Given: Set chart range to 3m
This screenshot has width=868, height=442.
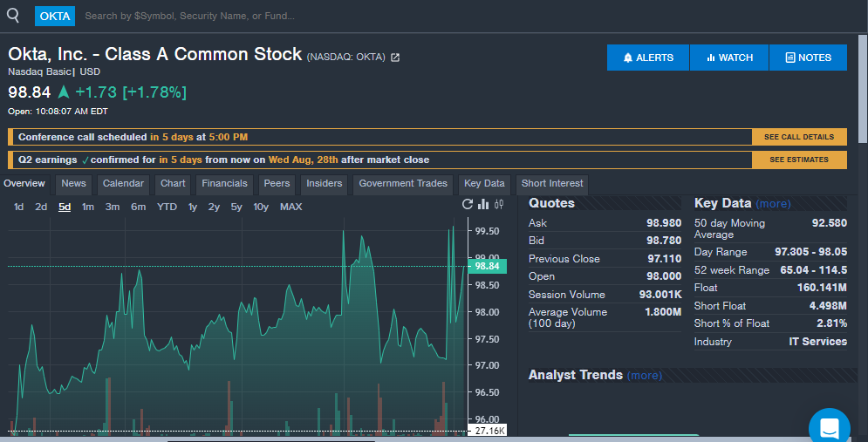Looking at the screenshot, I should click(x=113, y=207).
